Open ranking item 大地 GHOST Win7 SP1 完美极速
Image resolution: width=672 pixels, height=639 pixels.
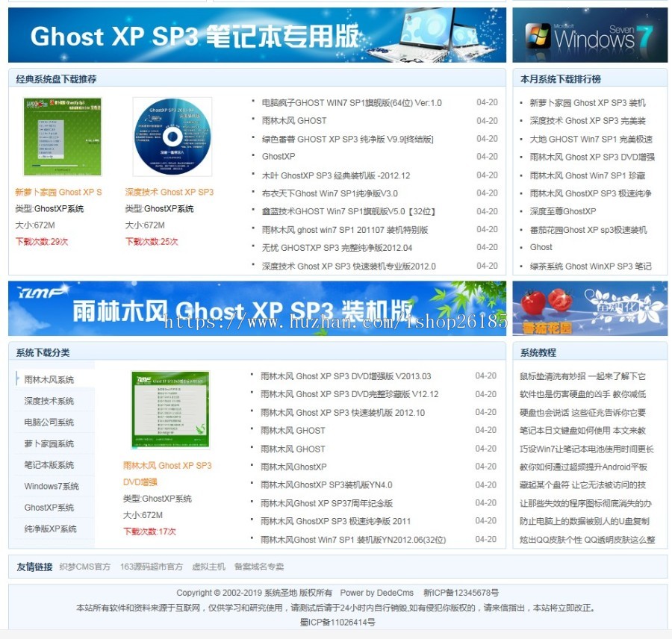[591, 139]
